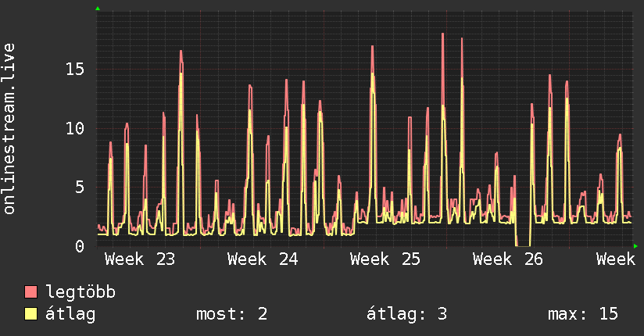Click the 0 value on y-axis

click(80, 246)
